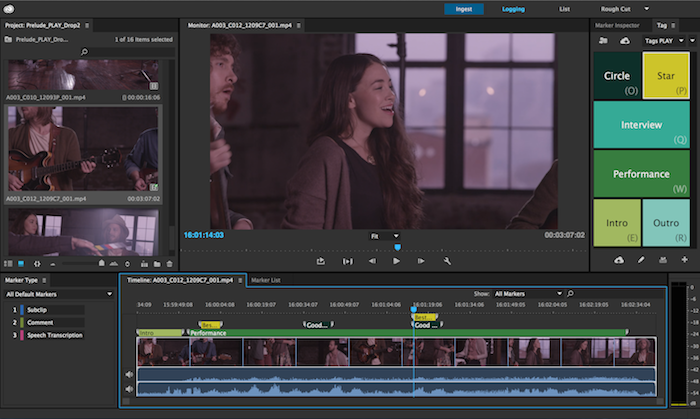This screenshot has width=700, height=419.
Task: Delete selected item with trash icon
Action: (x=169, y=264)
